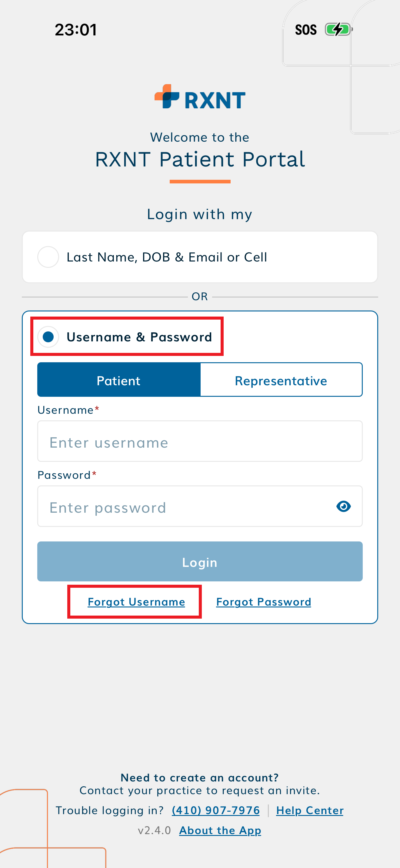Open the Help Center link
Screen dimensions: 400x868
[310, 810]
